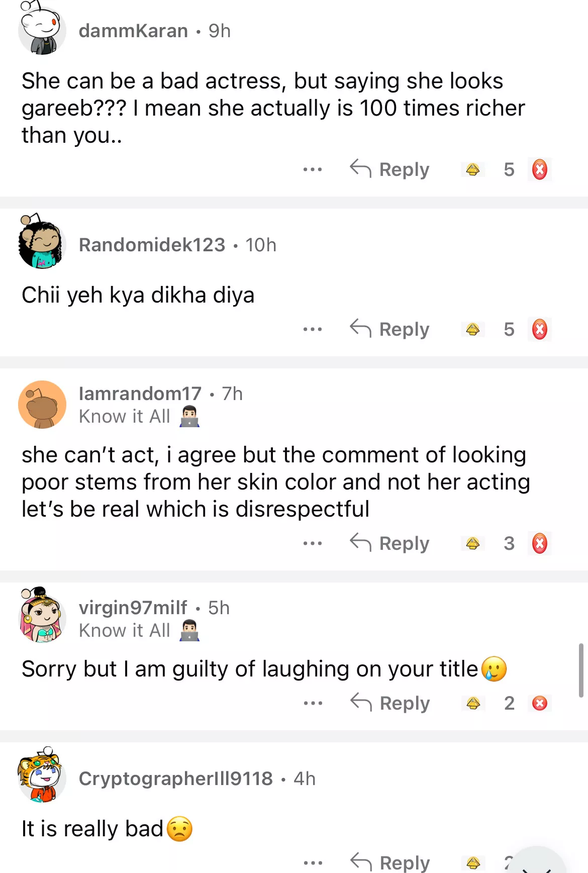
Task: Reply to dammKaran's comment
Action: point(390,169)
